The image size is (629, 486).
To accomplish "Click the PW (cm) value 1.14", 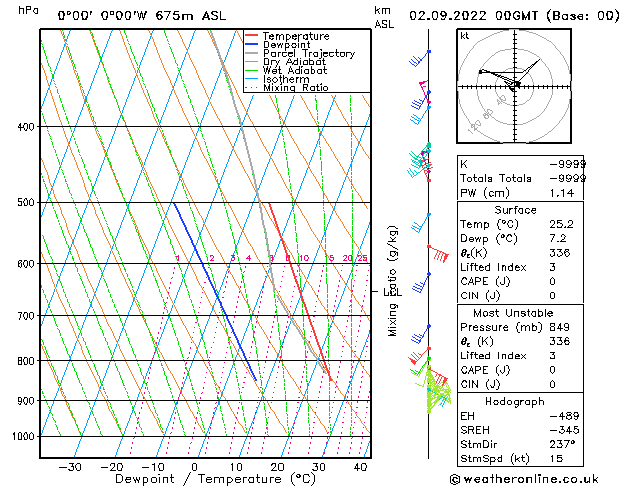I will (x=562, y=193).
